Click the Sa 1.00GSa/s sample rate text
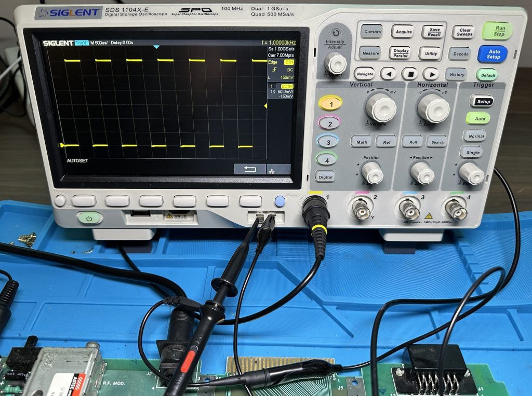 click(281, 49)
